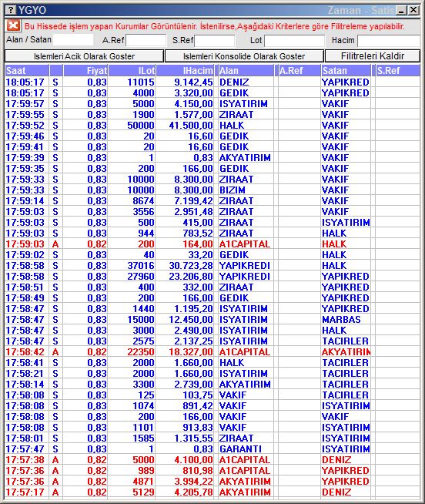
Task: Click volume 3.994,22 cell
Action: [x=194, y=481]
